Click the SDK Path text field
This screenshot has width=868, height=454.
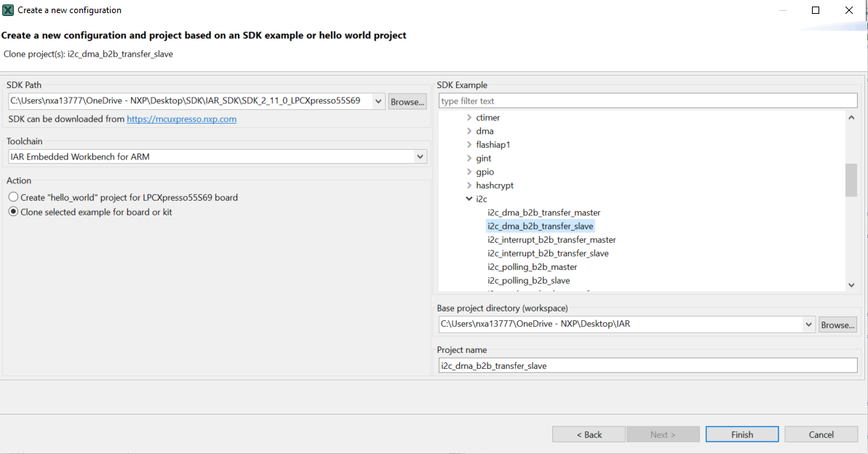(191, 101)
